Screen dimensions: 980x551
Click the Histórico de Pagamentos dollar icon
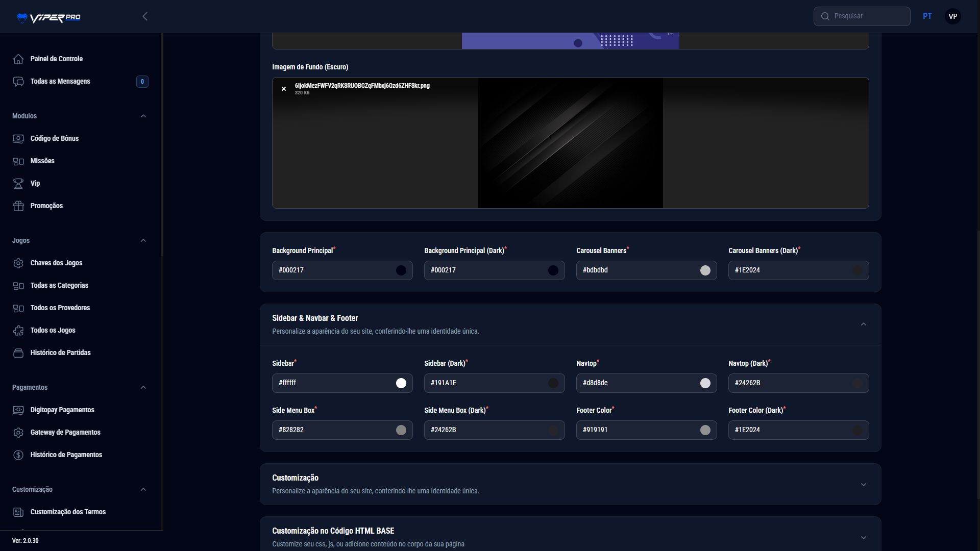(x=18, y=455)
